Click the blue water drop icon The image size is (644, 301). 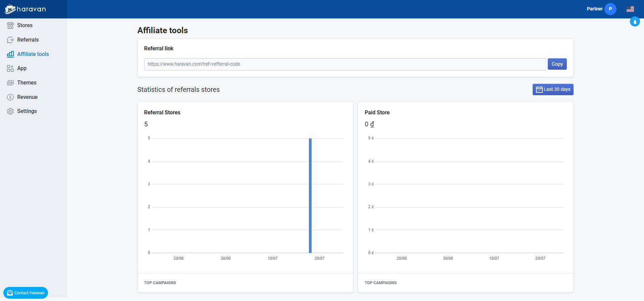pyautogui.click(x=635, y=22)
